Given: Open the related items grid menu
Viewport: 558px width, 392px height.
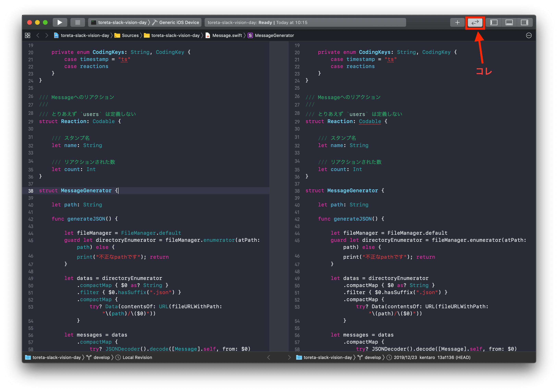Looking at the screenshot, I should [28, 35].
